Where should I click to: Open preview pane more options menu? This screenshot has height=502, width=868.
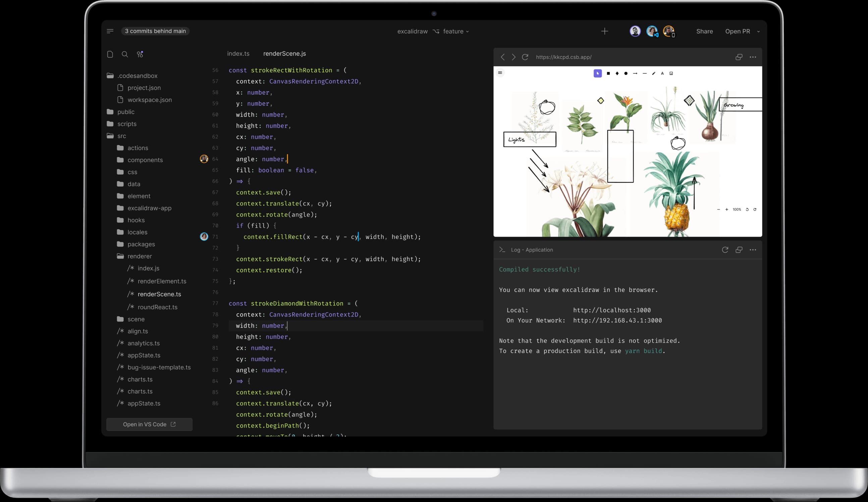click(753, 57)
